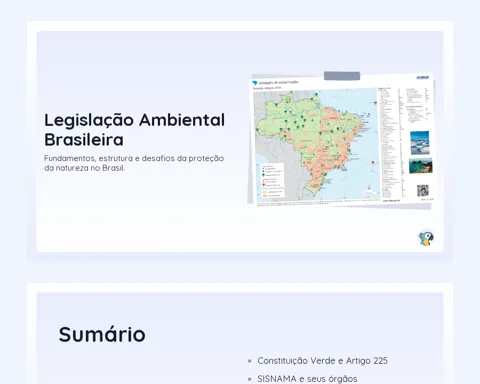Click the 'Legislação Ambiental Brasileira' title

point(135,130)
